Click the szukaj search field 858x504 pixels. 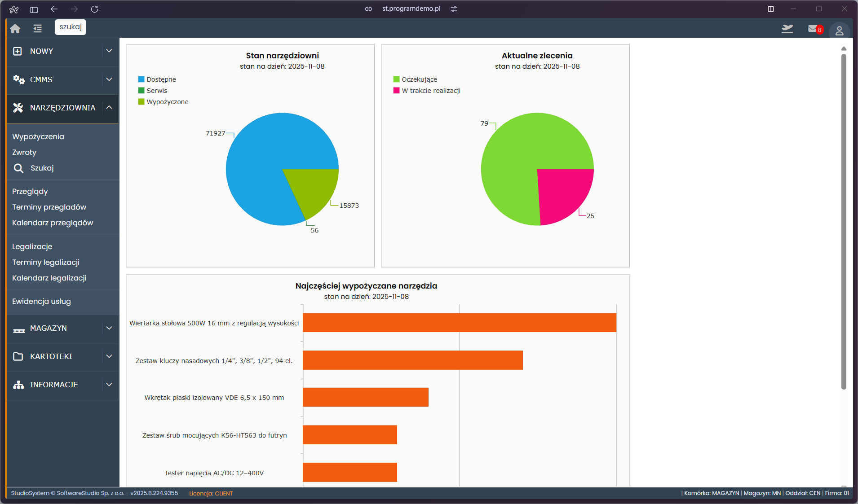pyautogui.click(x=71, y=27)
